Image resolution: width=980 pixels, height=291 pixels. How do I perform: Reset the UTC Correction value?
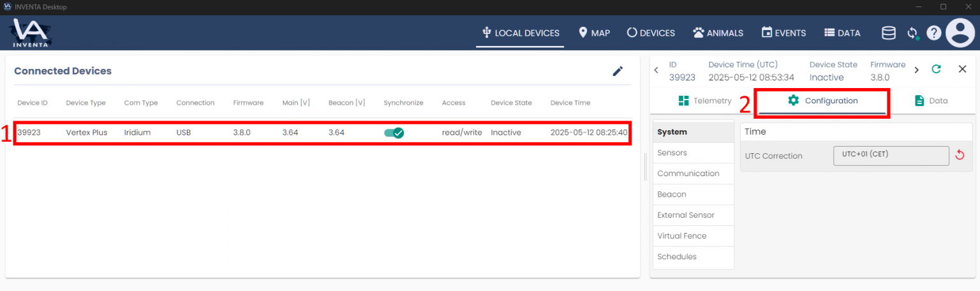pos(959,156)
